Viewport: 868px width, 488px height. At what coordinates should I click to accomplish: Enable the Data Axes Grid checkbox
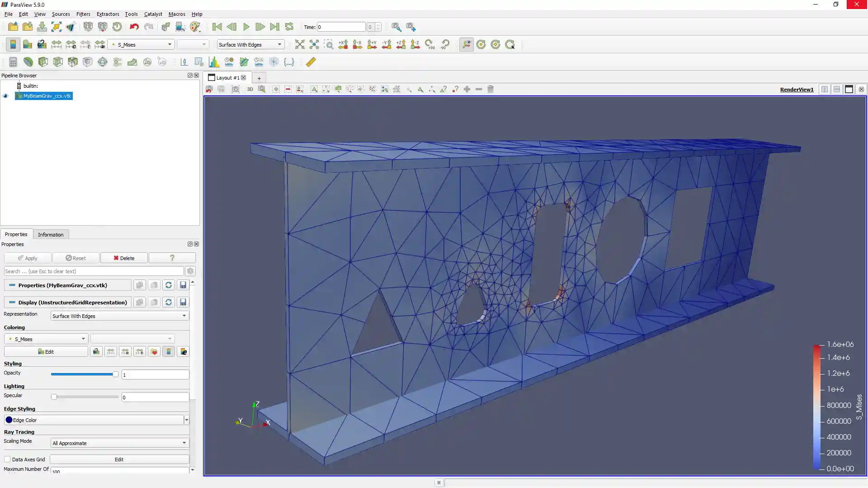coord(7,460)
